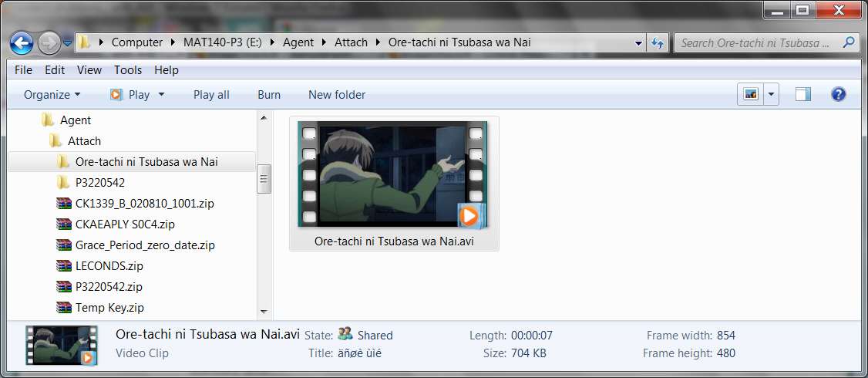Select Computer in the address breadcrumb

(x=137, y=42)
